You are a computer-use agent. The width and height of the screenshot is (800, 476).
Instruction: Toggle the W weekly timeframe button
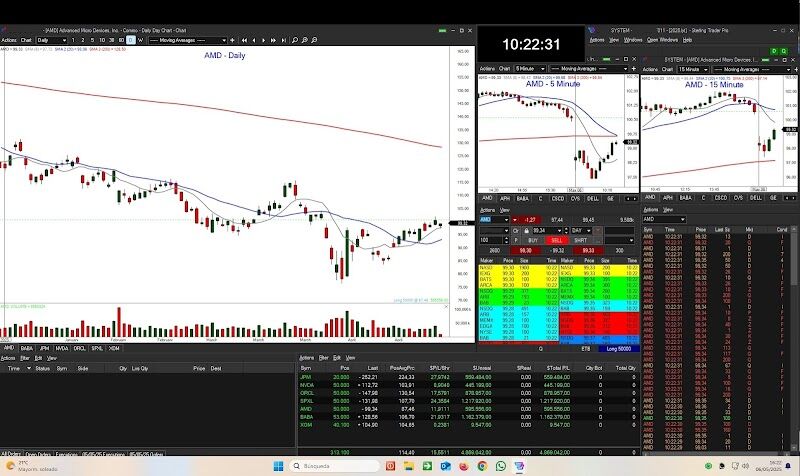pos(140,40)
